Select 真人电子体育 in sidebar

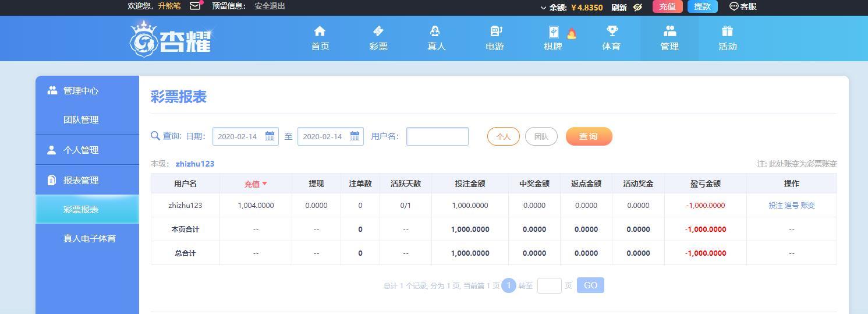tap(87, 238)
